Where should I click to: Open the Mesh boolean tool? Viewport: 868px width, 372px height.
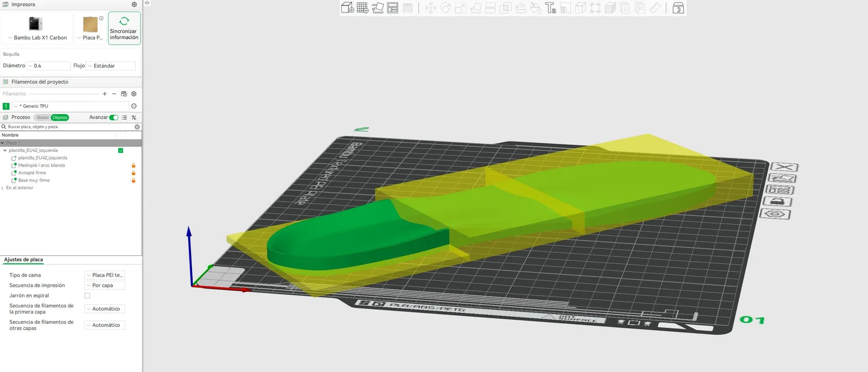506,8
